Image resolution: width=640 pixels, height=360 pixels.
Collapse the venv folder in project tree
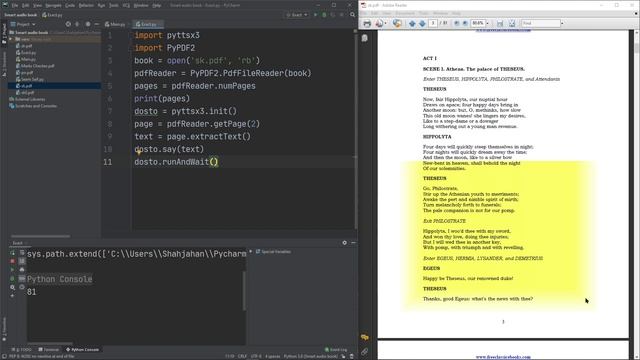coord(11,39)
